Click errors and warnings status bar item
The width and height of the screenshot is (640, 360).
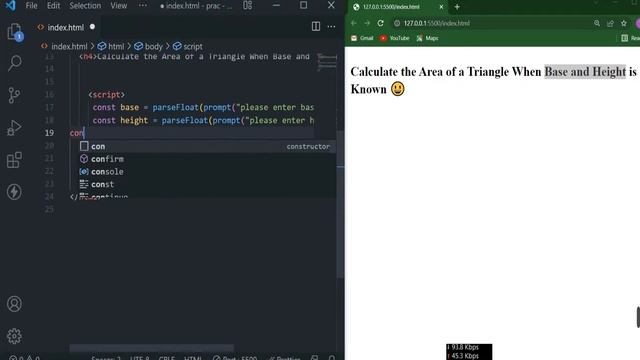(x=24, y=358)
